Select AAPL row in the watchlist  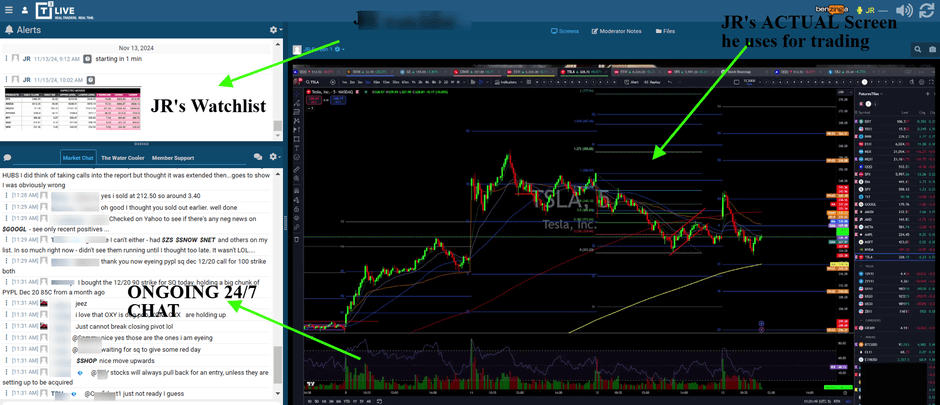pyautogui.click(x=896, y=235)
